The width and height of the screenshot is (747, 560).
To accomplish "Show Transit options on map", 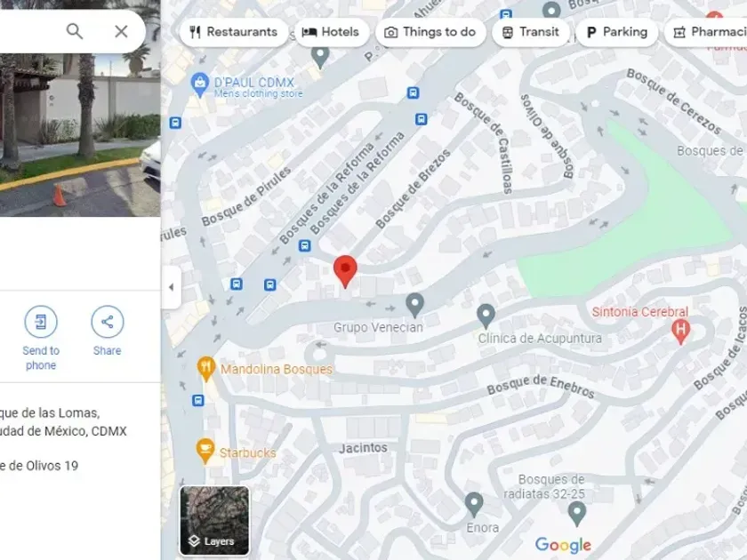I will click(531, 32).
